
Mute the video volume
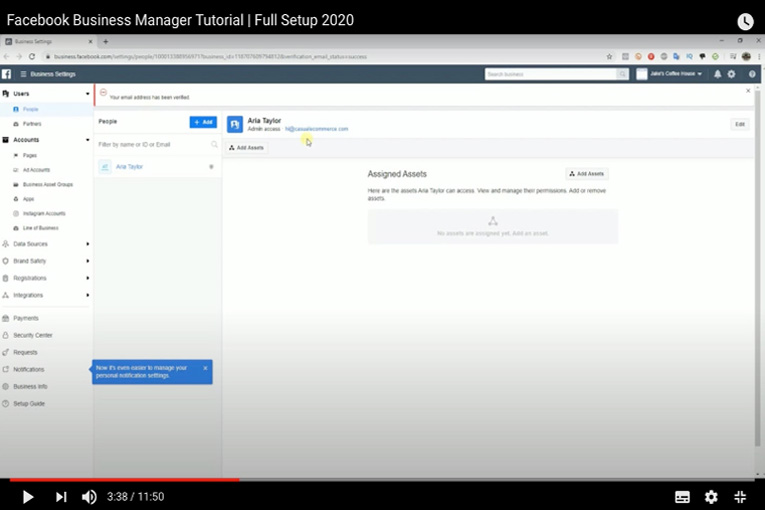(x=89, y=497)
